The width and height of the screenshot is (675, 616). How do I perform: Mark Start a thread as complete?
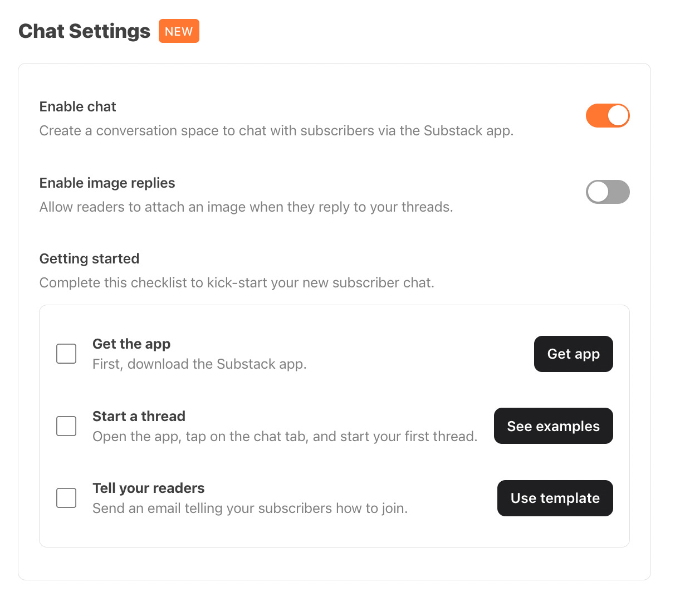coord(66,426)
